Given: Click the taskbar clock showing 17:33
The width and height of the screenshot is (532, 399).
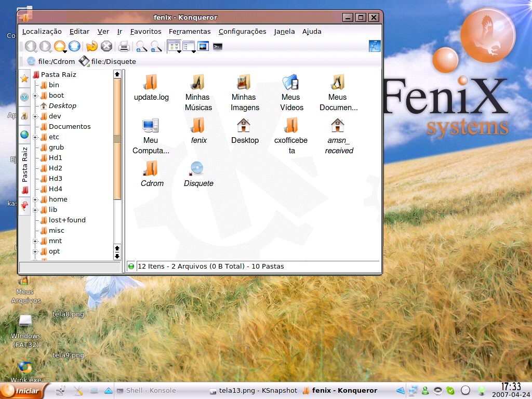Looking at the screenshot, I should (x=511, y=387).
